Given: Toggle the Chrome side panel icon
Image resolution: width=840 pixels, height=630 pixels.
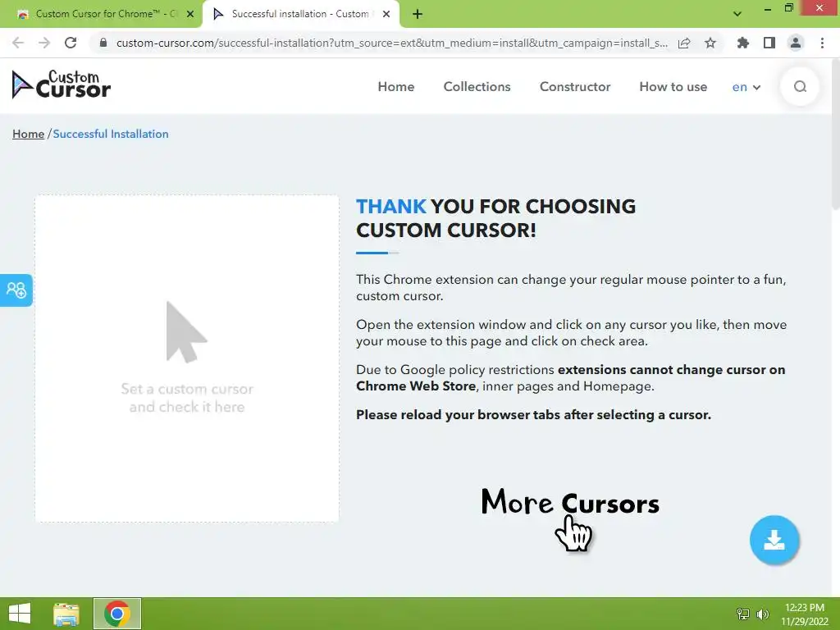Looking at the screenshot, I should [x=769, y=43].
